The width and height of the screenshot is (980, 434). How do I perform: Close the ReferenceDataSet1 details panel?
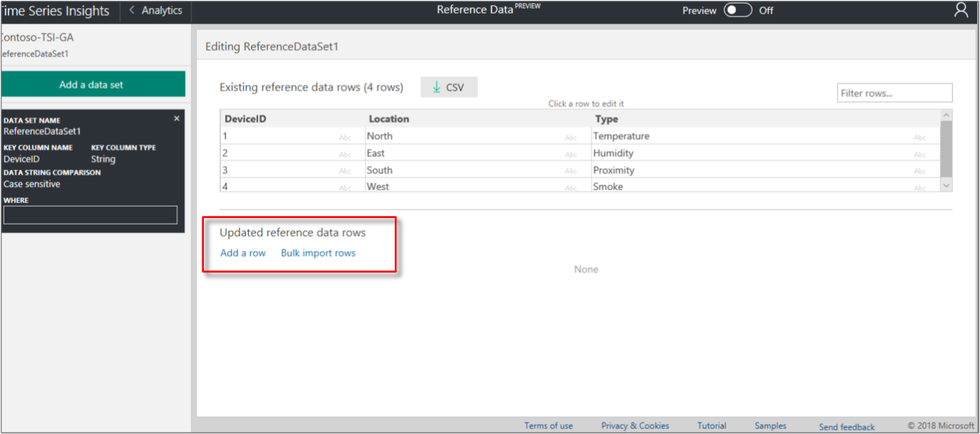tap(176, 118)
